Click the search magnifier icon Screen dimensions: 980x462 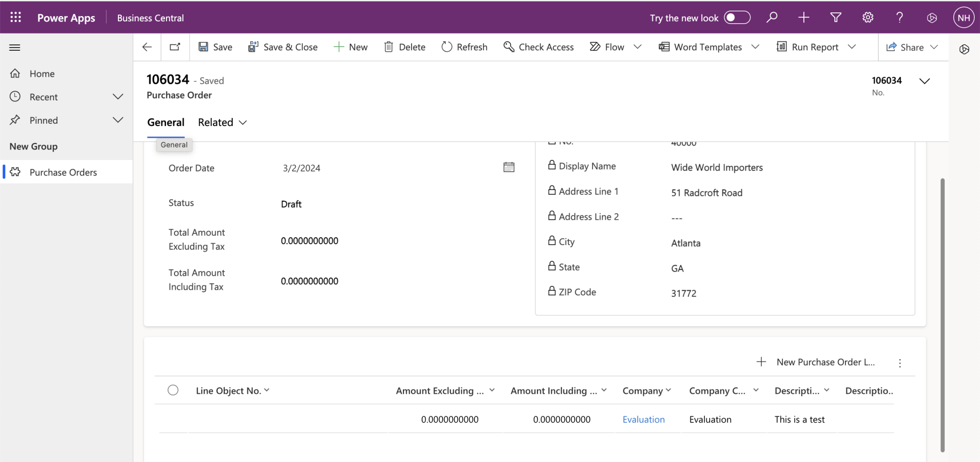(x=772, y=18)
